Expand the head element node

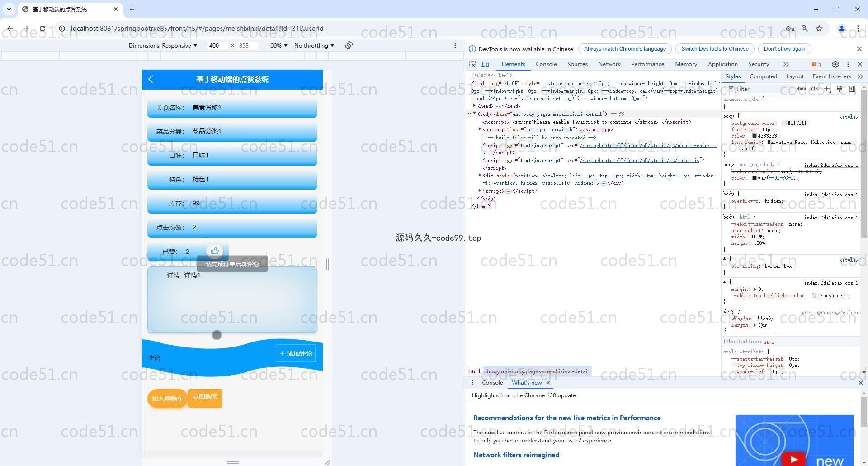tap(475, 106)
